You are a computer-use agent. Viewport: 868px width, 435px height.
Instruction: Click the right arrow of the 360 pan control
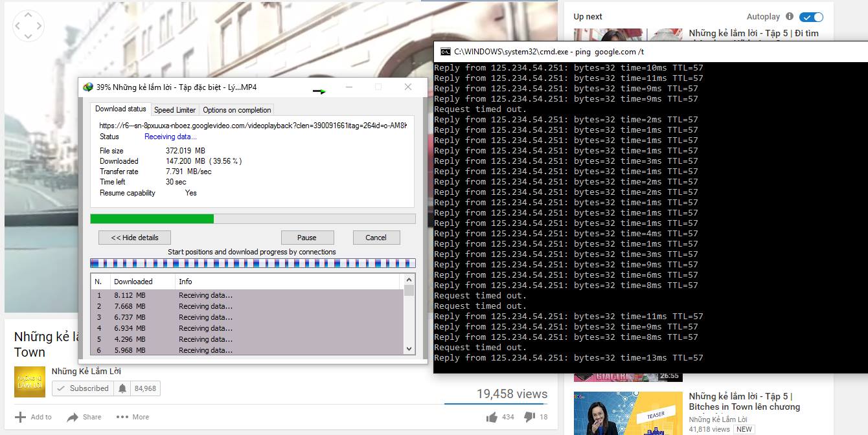pos(40,27)
